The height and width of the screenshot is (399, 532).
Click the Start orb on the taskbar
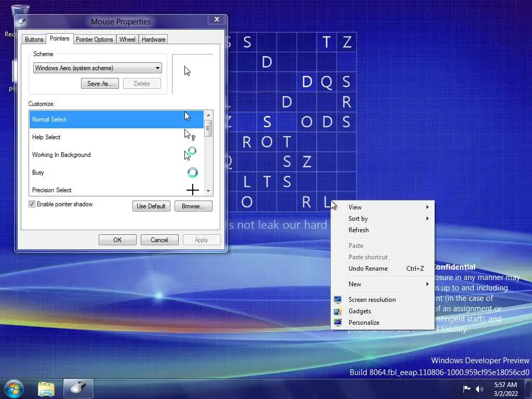tap(14, 389)
